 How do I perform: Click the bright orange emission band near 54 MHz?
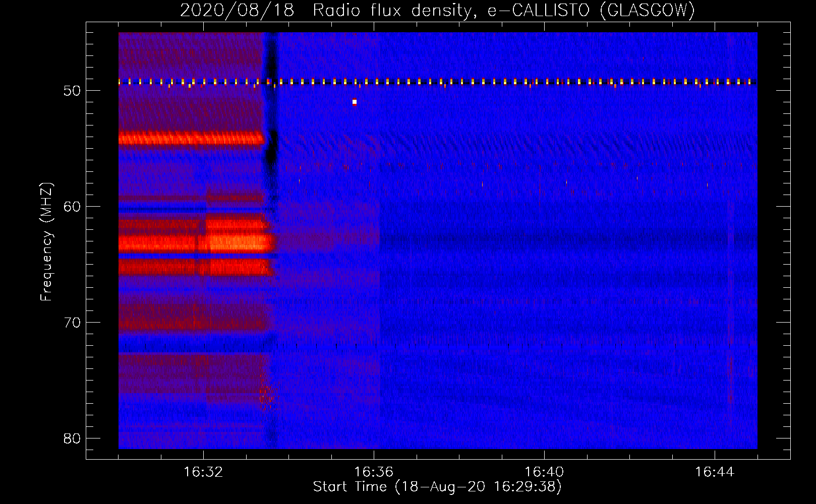(191, 138)
